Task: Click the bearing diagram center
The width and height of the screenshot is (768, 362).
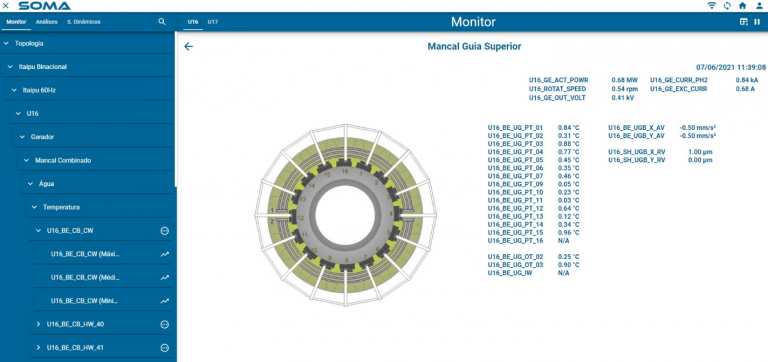Action: 346,215
